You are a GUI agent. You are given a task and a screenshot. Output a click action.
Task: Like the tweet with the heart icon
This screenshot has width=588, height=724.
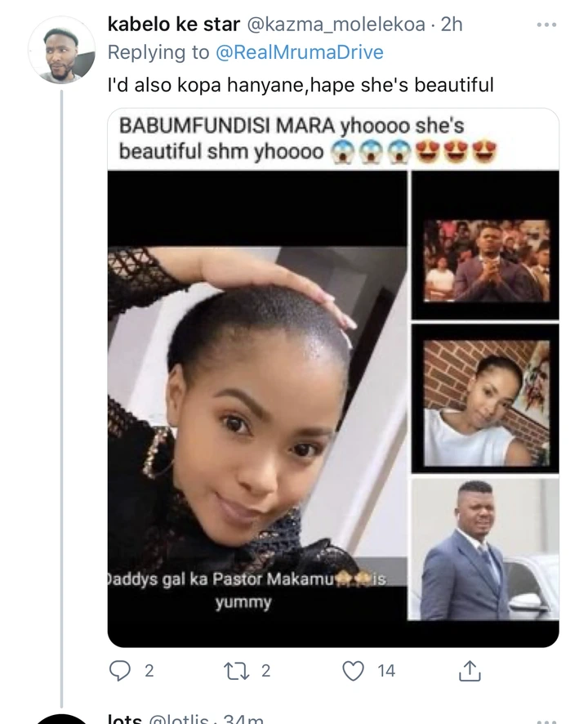(354, 671)
